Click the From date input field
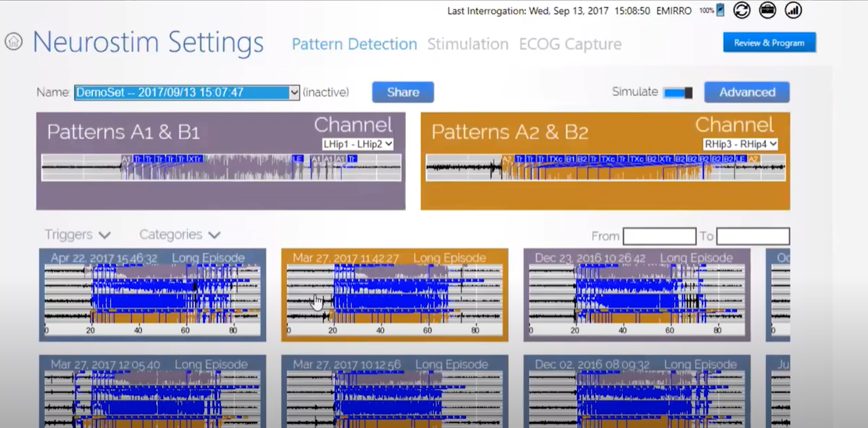Screen dimensions: 868x428 pos(659,236)
